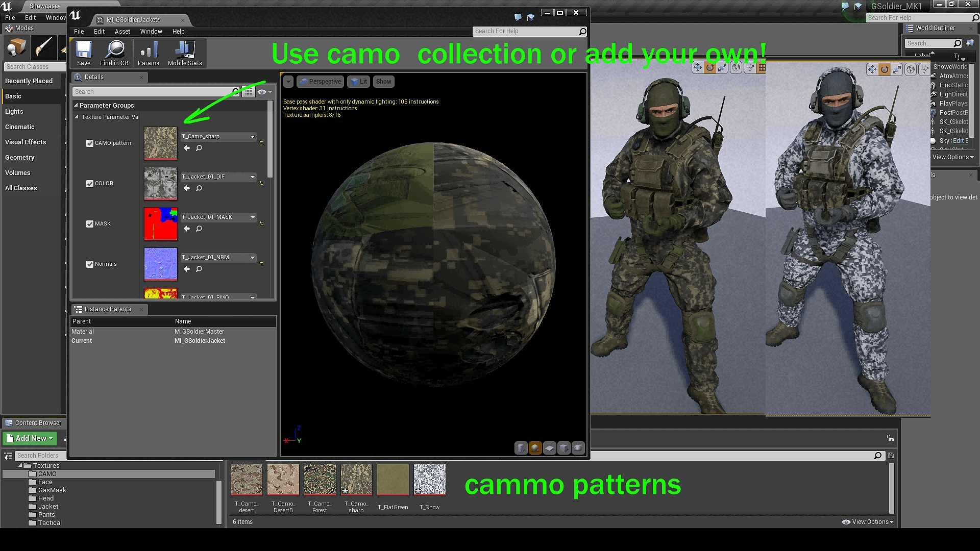This screenshot has width=980, height=551.
Task: Open View Options dropdown in Content Browser
Action: coord(869,522)
